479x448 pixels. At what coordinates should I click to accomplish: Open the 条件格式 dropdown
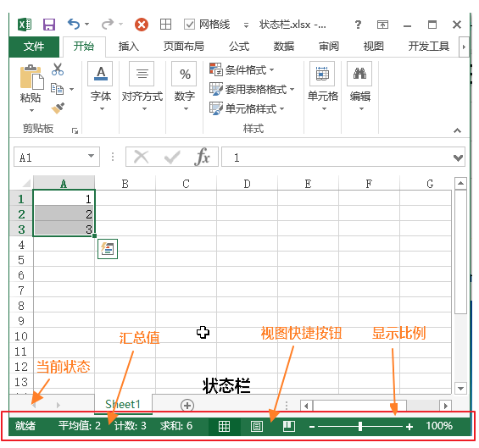[242, 70]
